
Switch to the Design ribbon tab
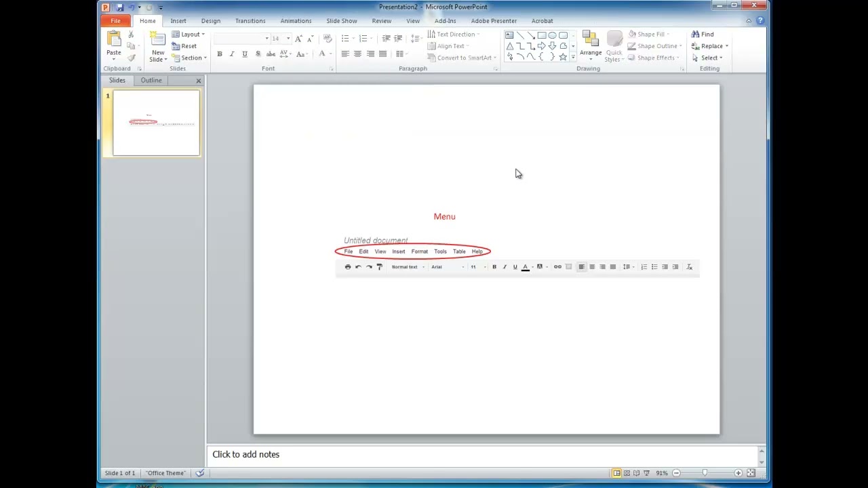click(211, 21)
